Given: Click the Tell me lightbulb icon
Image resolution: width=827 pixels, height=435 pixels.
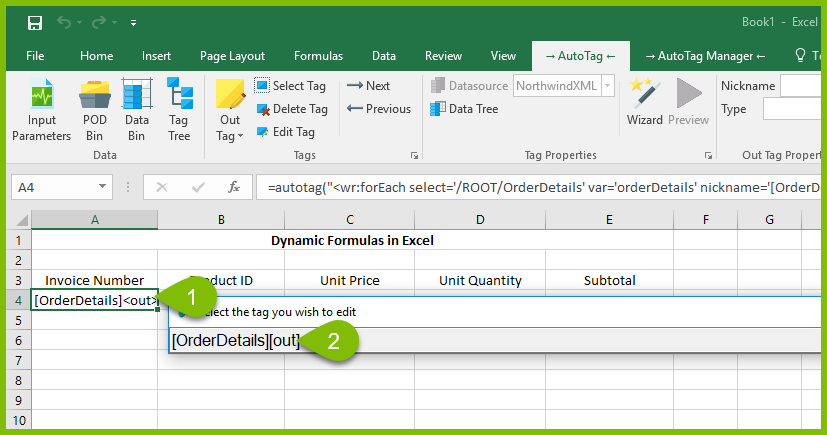Looking at the screenshot, I should click(800, 55).
